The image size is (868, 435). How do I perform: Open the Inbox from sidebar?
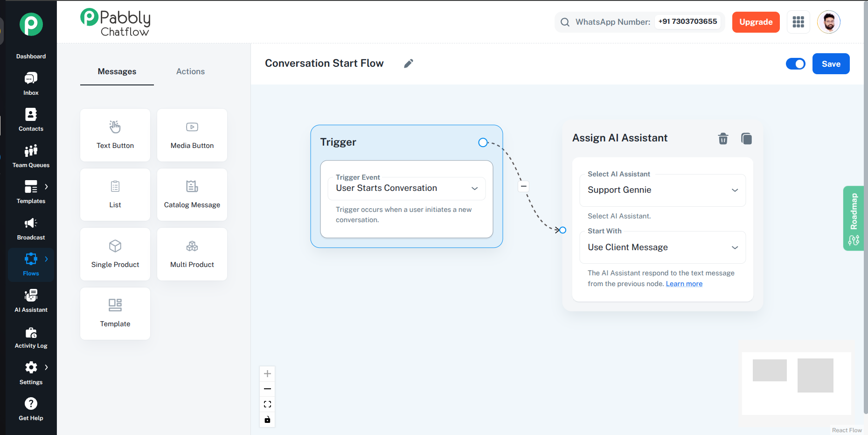[x=31, y=84]
